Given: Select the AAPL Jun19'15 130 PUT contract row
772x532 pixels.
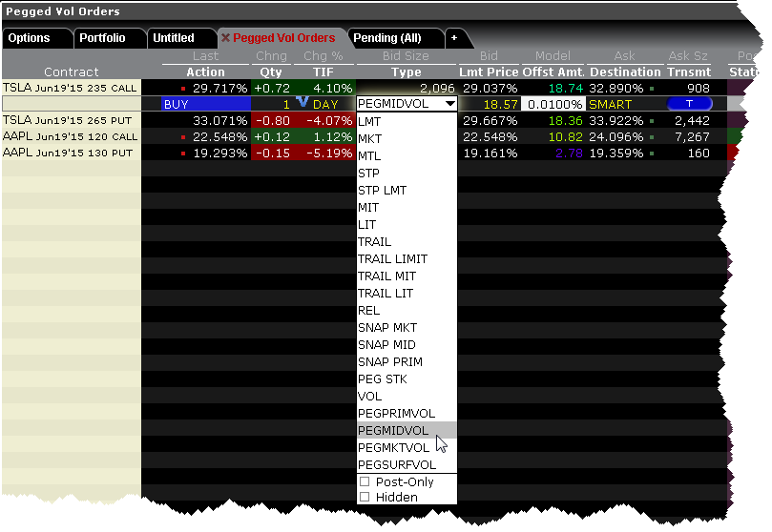Looking at the screenshot, I should pyautogui.click(x=71, y=153).
